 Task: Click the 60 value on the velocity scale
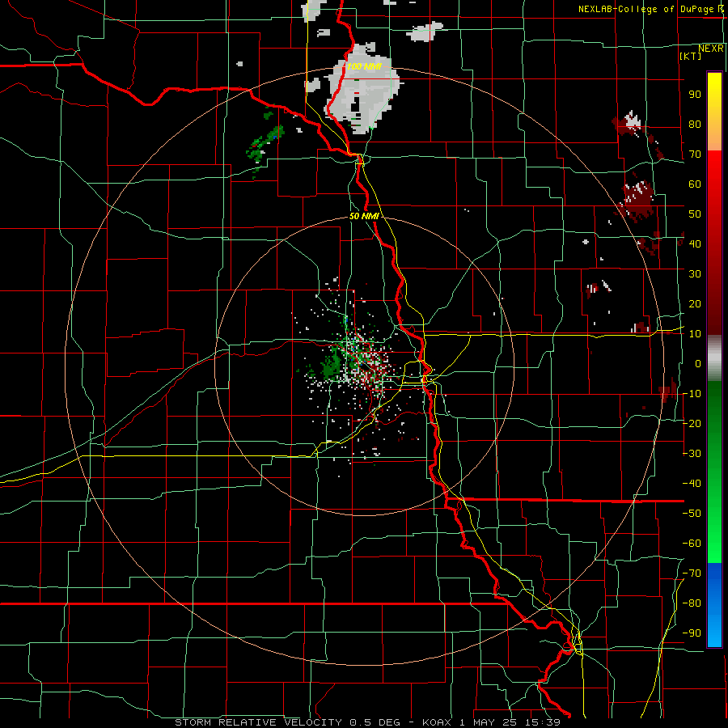coord(695,184)
